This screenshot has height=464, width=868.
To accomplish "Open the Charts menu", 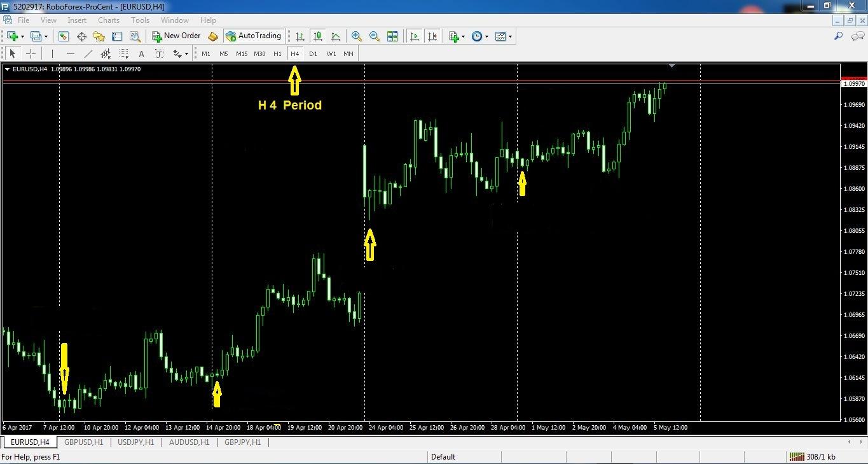I will [109, 20].
